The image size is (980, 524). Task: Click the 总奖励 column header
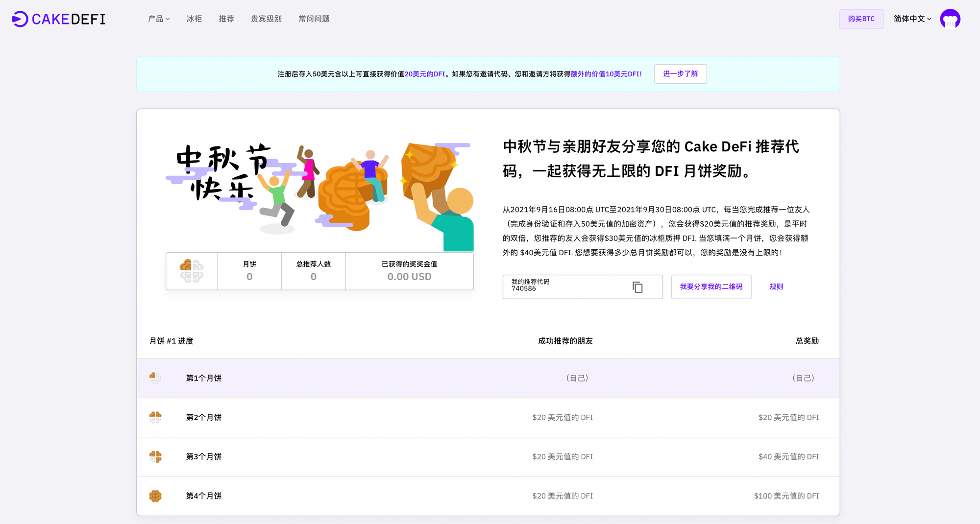808,341
